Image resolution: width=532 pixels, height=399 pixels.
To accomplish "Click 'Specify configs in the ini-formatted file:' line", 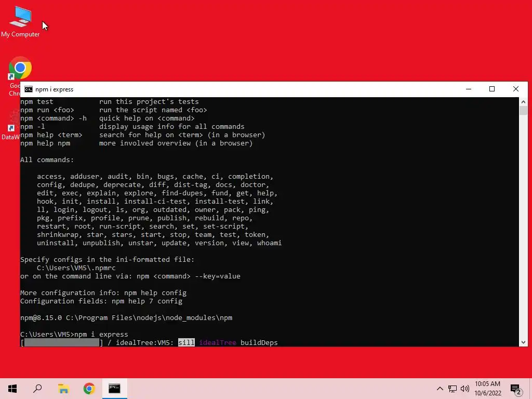I will (x=108, y=260).
